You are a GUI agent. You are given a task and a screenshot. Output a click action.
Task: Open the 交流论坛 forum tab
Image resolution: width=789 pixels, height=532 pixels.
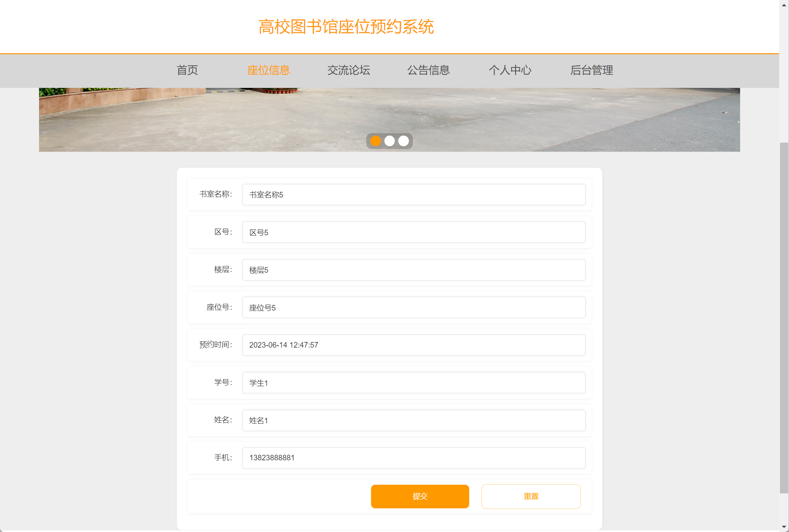pyautogui.click(x=349, y=71)
